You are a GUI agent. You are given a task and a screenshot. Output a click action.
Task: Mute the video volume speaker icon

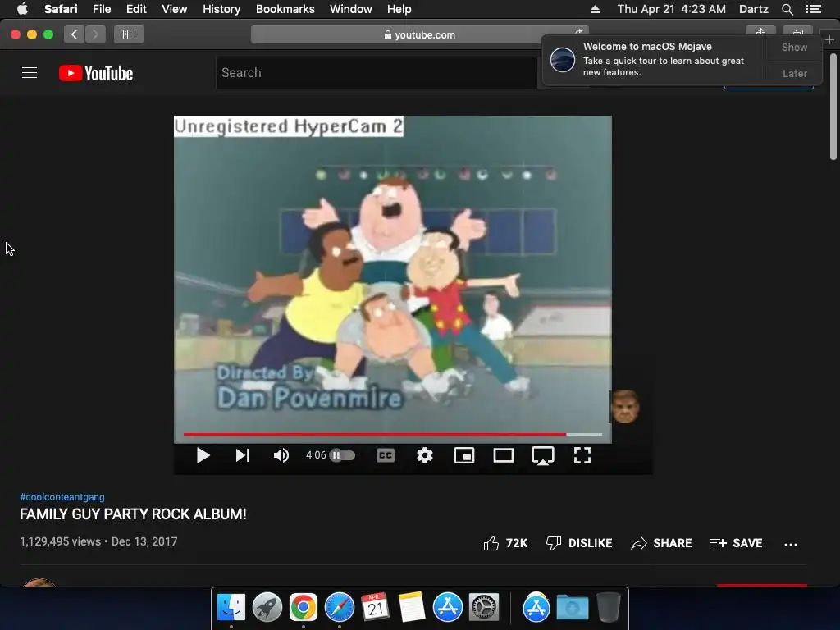[281, 455]
